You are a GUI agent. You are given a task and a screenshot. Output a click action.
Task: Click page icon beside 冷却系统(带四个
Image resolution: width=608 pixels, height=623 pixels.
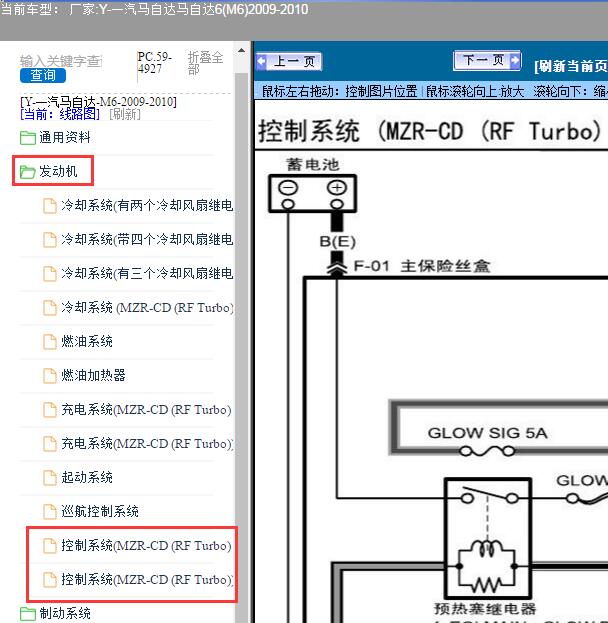[50, 240]
